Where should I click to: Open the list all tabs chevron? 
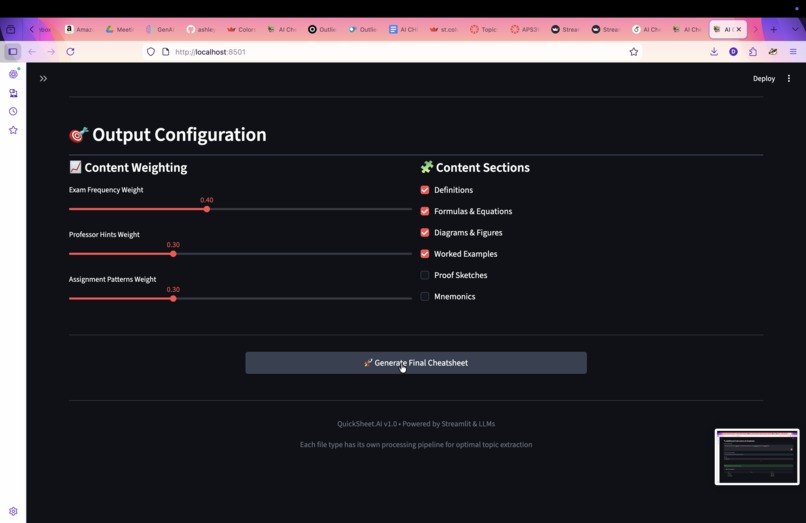tap(795, 29)
